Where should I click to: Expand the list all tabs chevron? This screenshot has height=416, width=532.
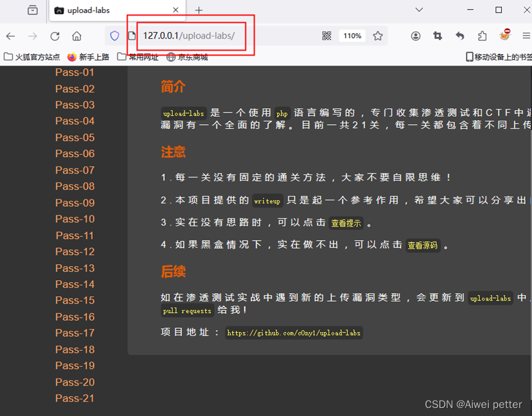pyautogui.click(x=419, y=10)
